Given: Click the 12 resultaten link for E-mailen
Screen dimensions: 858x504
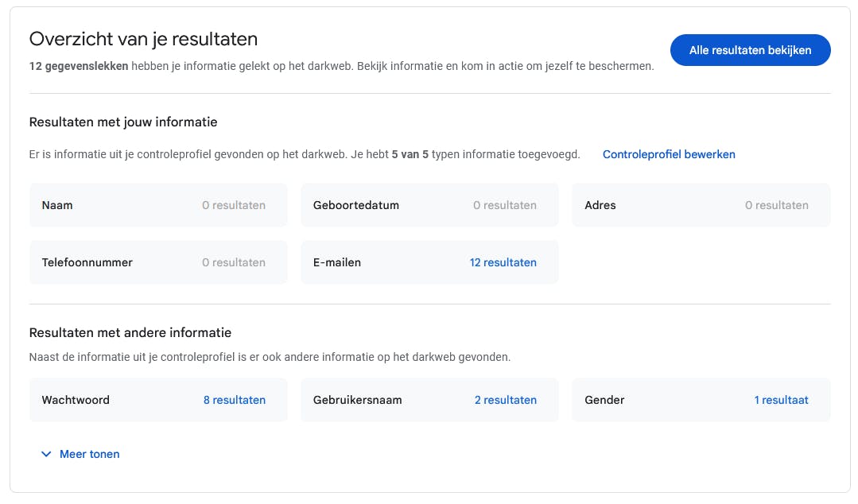Looking at the screenshot, I should click(503, 262).
